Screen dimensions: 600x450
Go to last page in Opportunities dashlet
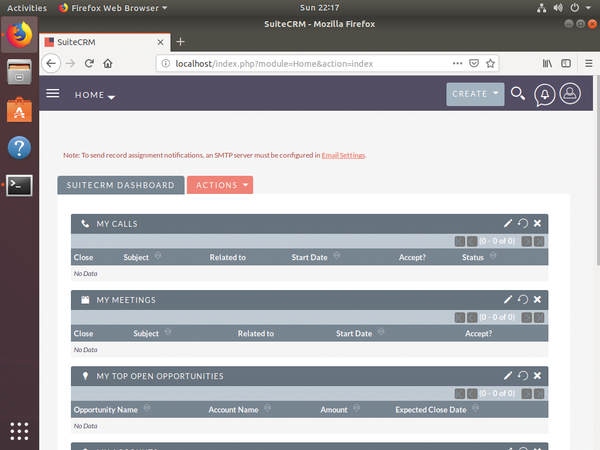pos(539,394)
